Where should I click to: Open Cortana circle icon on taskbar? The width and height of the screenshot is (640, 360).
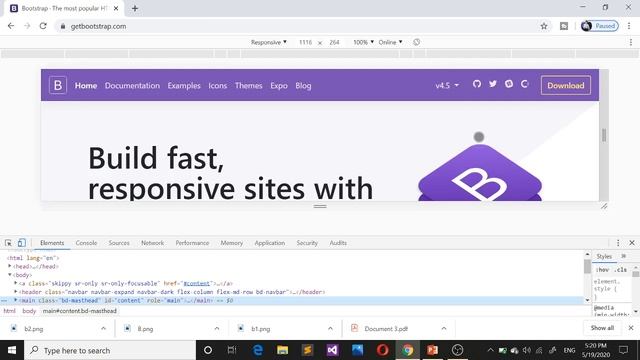[x=208, y=350]
